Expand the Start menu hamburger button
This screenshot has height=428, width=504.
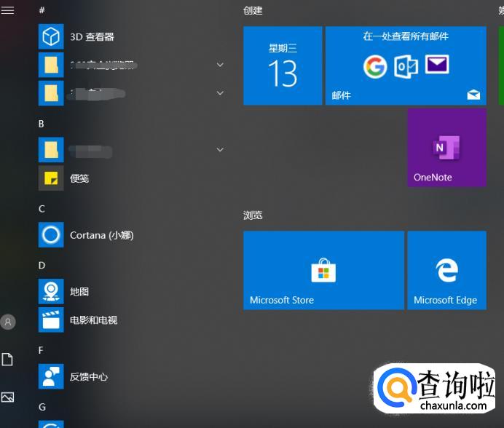[7, 10]
